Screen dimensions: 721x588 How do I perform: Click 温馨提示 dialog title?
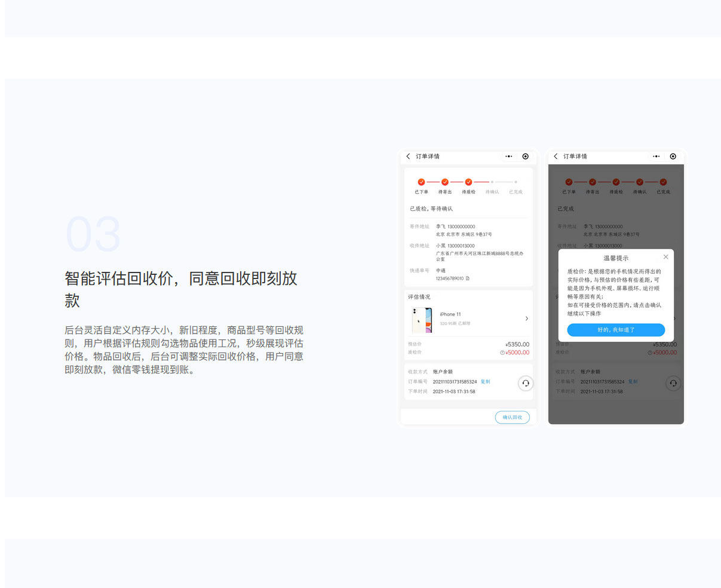[x=616, y=258]
